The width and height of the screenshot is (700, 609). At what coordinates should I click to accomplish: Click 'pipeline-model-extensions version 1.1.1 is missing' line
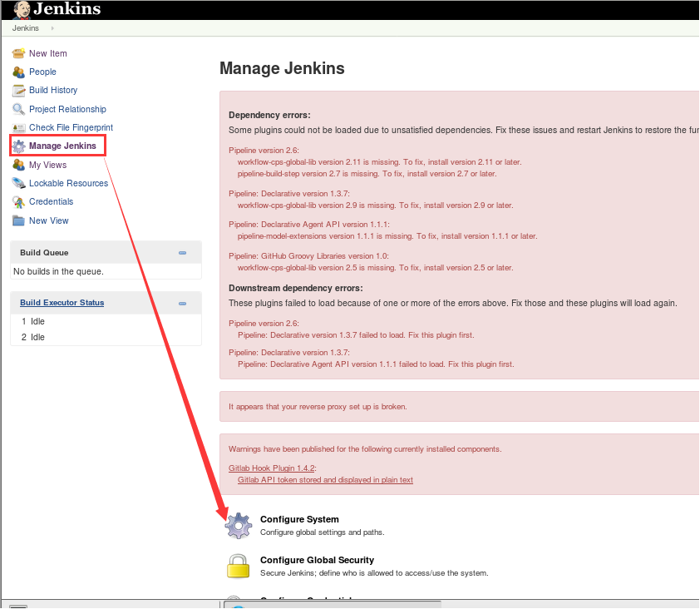(x=387, y=236)
